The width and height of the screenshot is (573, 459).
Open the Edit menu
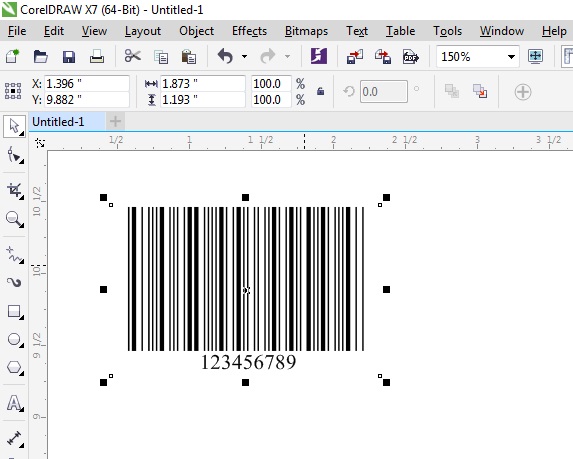(x=54, y=31)
